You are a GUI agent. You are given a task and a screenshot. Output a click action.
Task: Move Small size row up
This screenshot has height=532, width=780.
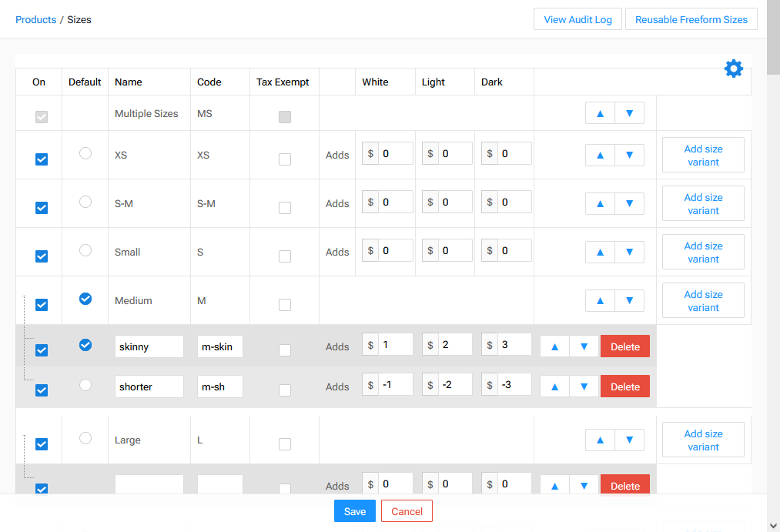pyautogui.click(x=600, y=252)
